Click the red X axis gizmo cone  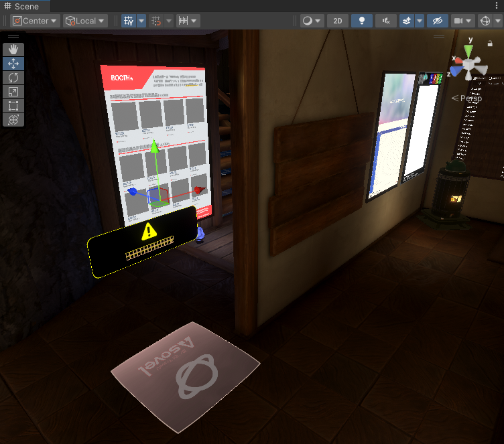[x=458, y=60]
